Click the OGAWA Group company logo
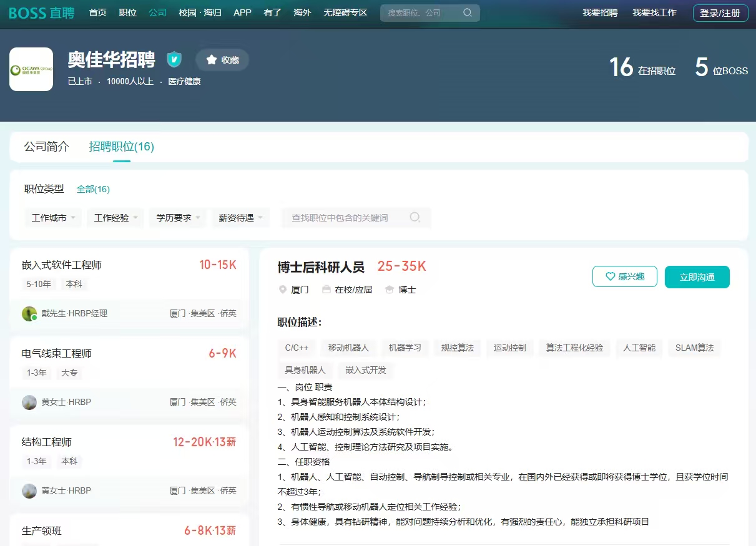The height and width of the screenshot is (546, 756). point(31,69)
